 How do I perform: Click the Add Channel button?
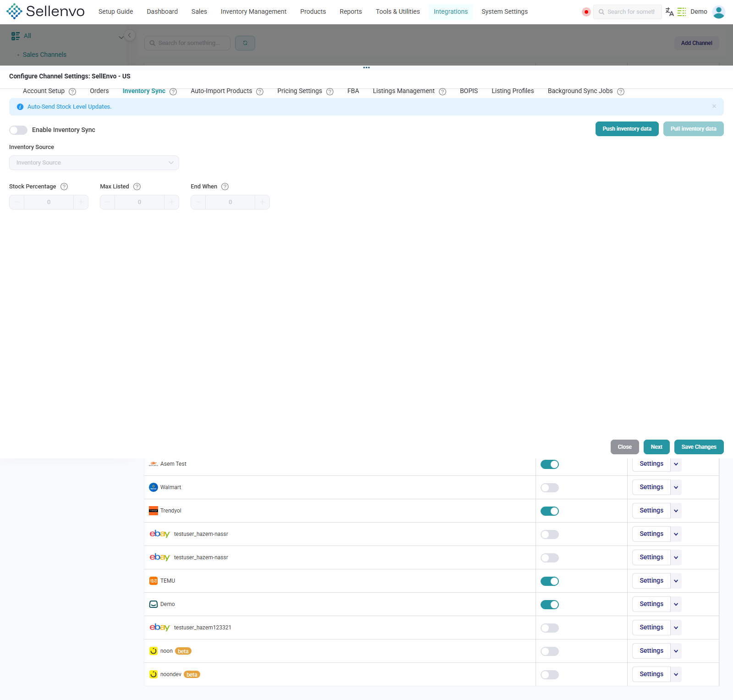click(696, 43)
